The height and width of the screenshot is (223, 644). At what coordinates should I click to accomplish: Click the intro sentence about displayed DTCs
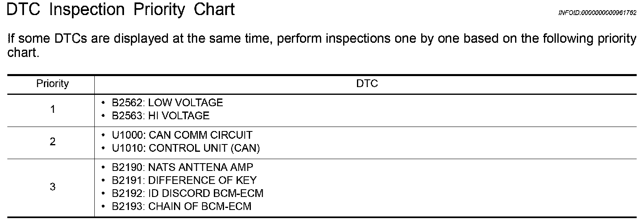coord(322,46)
